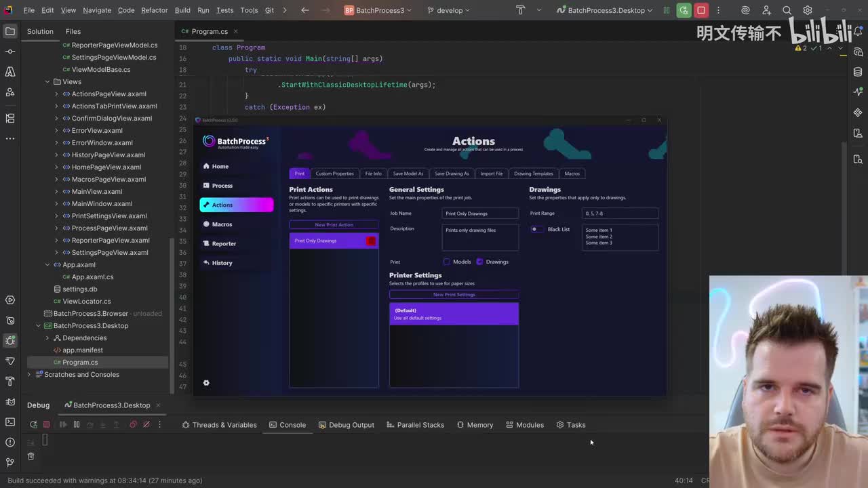Expand ActionsPageView.axaml tree node
Screen dimensions: 868x488
[56, 94]
